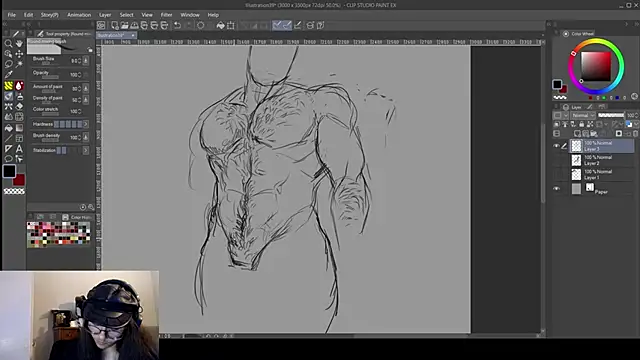Select the Color Wheel panel tab

point(579,33)
